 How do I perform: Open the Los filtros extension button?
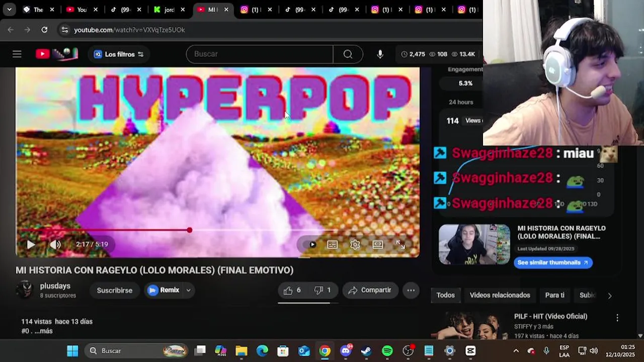pyautogui.click(x=119, y=54)
